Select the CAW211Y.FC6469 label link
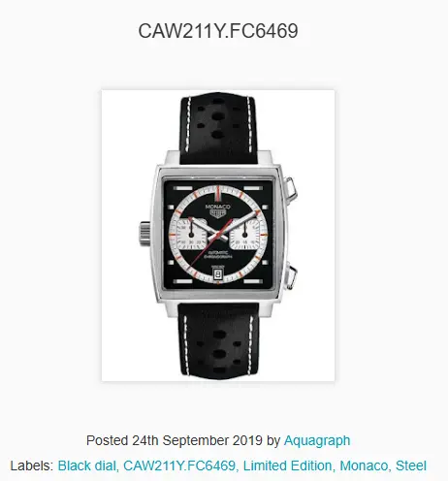 pos(179,465)
